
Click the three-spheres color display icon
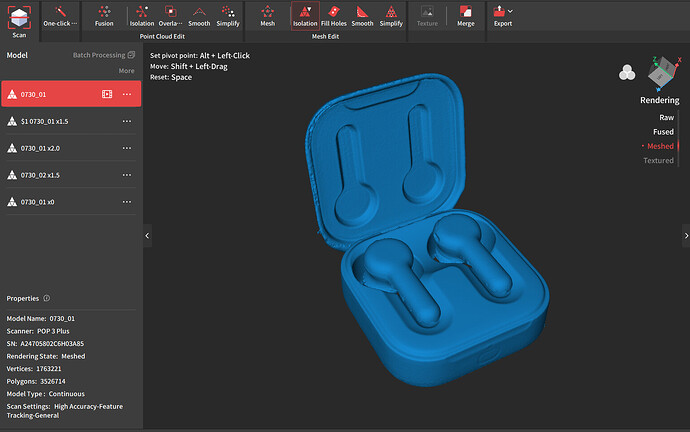click(627, 73)
